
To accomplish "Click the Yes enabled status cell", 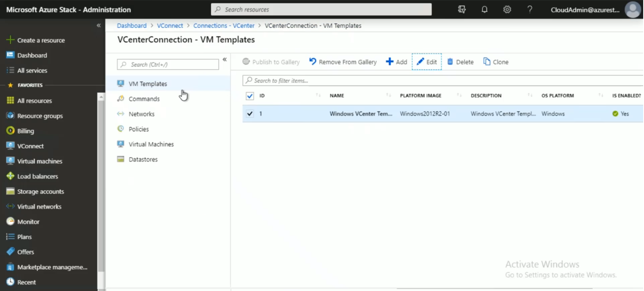I will pos(620,114).
